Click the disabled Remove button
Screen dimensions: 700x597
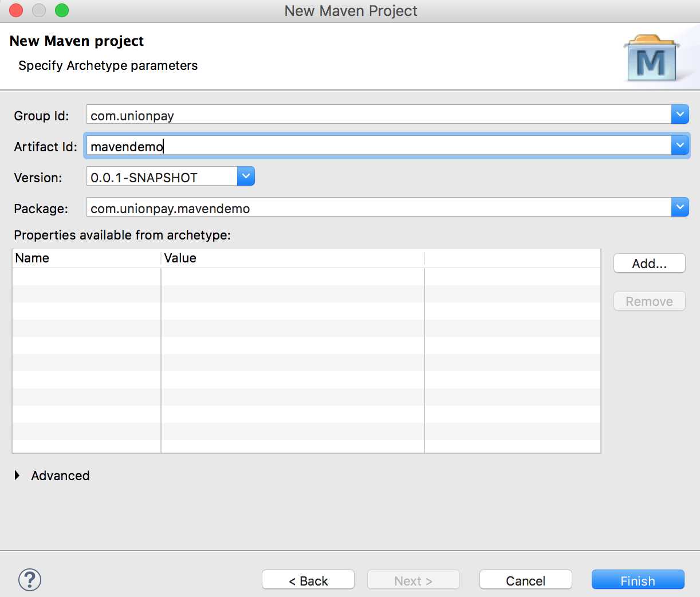pos(649,301)
